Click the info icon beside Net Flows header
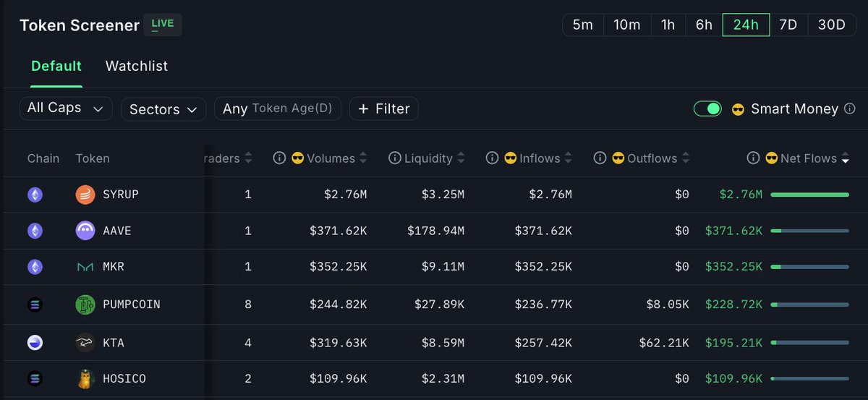 [x=753, y=158]
